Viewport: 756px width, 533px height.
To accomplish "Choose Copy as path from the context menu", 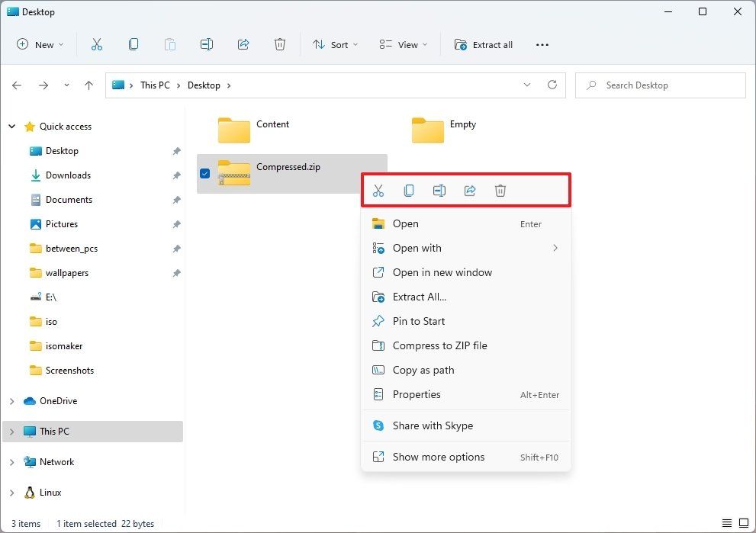I will (425, 370).
